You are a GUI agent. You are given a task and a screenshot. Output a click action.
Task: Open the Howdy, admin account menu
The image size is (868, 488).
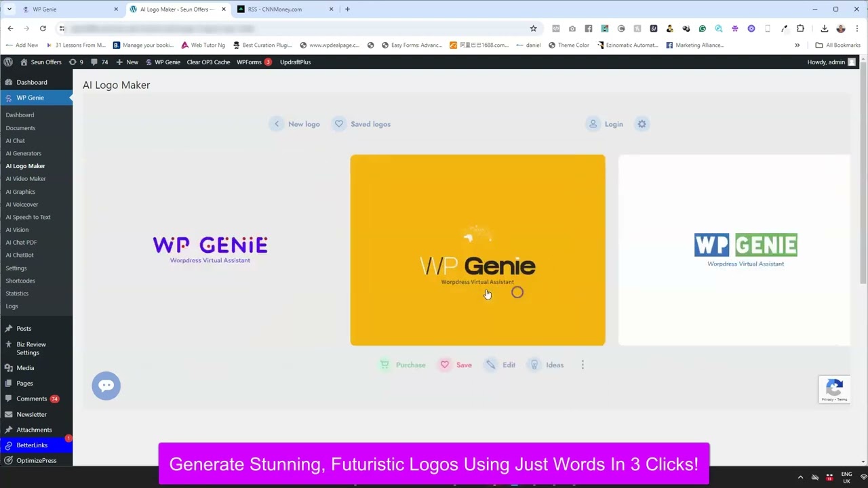pos(831,62)
